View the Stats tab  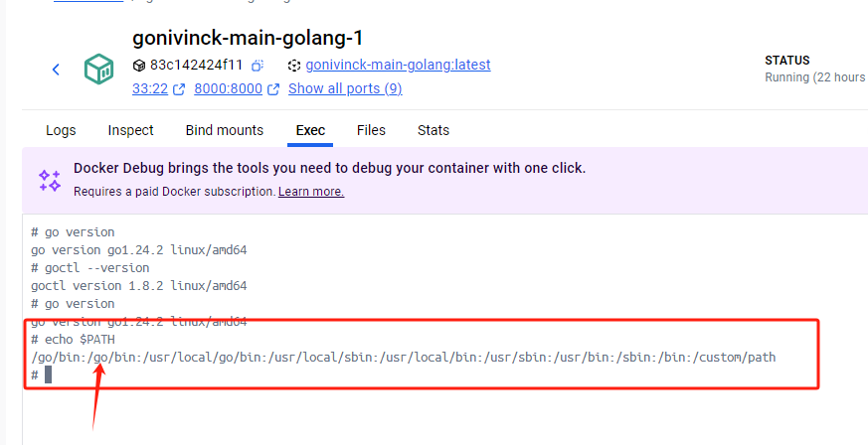click(434, 130)
